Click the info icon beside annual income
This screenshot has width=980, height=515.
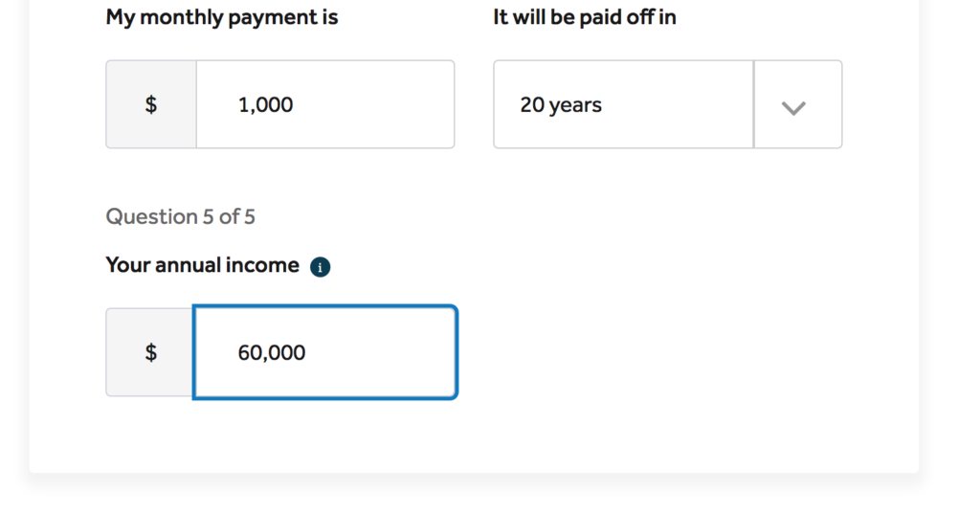pos(321,267)
